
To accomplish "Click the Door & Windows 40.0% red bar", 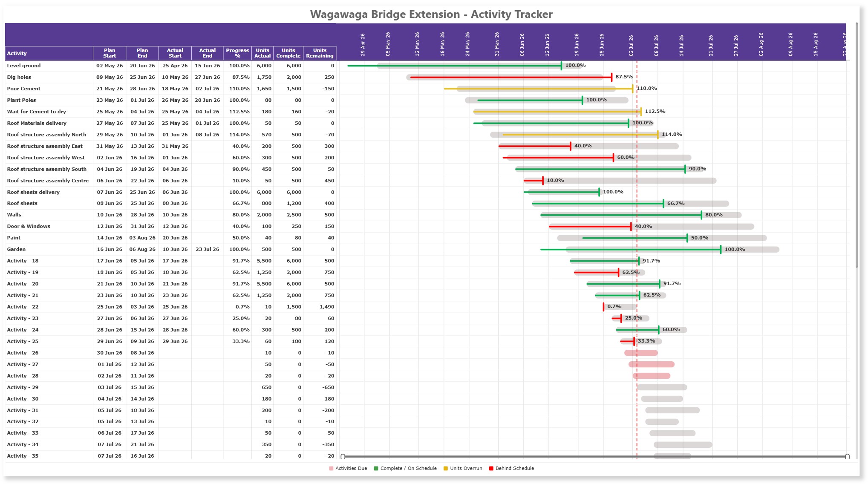I will pos(590,227).
